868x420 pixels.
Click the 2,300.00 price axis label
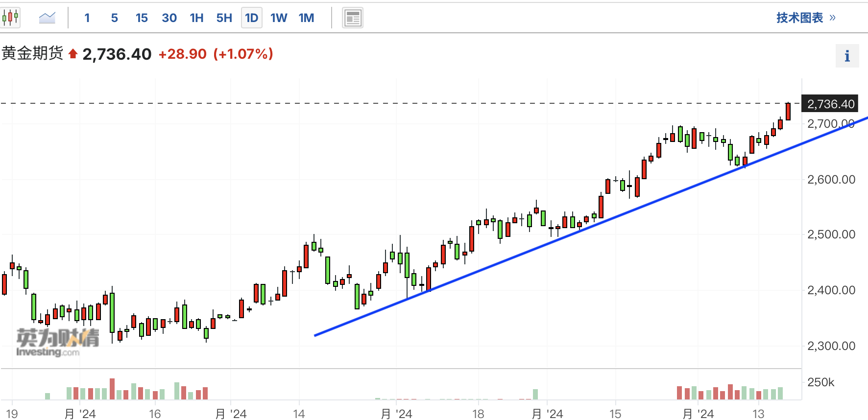coord(831,346)
